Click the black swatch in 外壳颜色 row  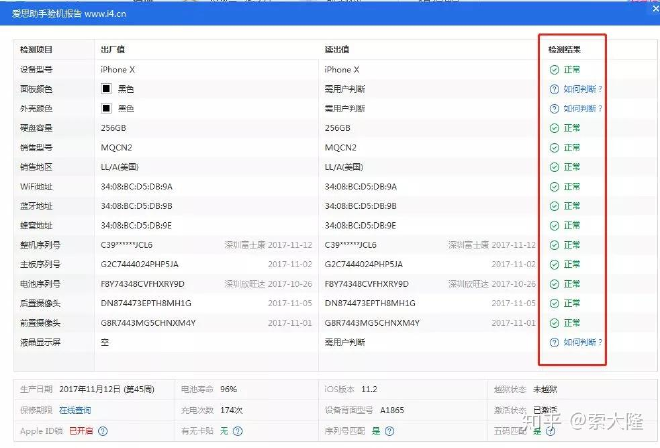coord(106,109)
